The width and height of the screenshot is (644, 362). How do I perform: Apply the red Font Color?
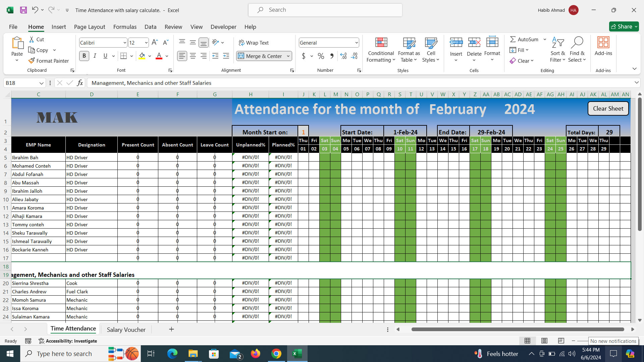(x=159, y=56)
